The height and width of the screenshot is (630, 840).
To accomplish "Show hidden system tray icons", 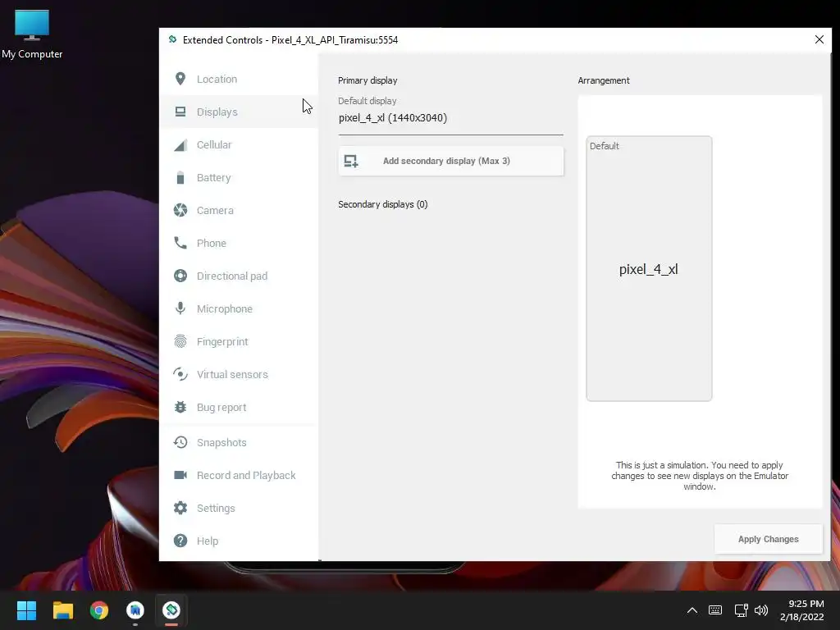I will 692,610.
